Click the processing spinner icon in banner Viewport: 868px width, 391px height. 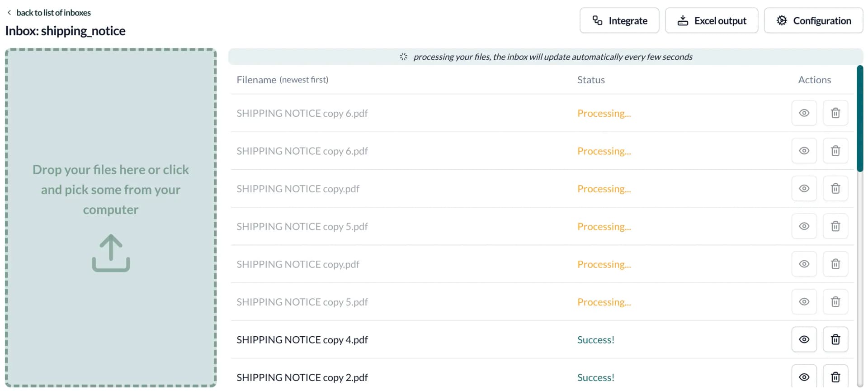(x=403, y=57)
